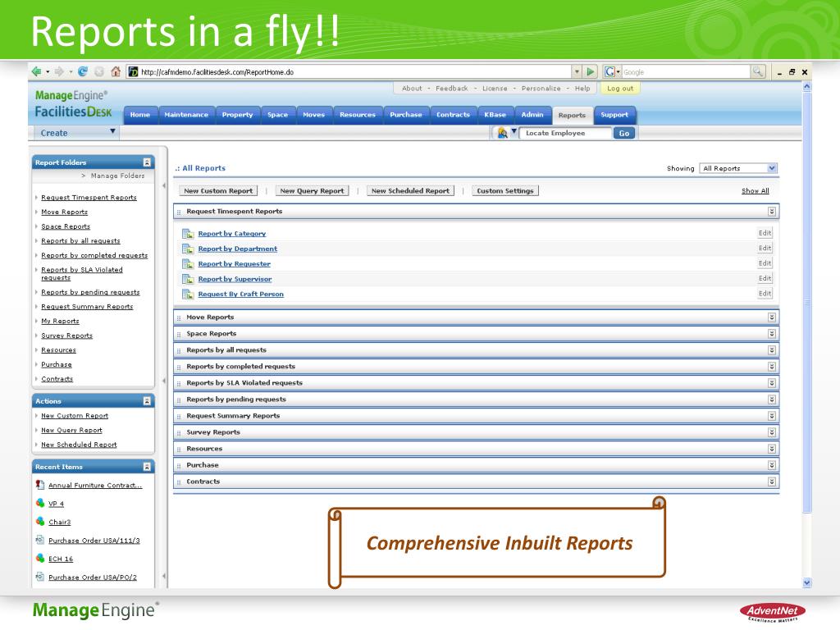Click New Query Report button

(312, 190)
